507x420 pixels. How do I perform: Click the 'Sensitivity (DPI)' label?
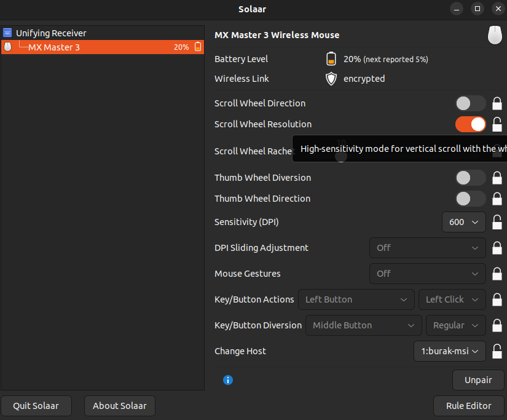[246, 222]
